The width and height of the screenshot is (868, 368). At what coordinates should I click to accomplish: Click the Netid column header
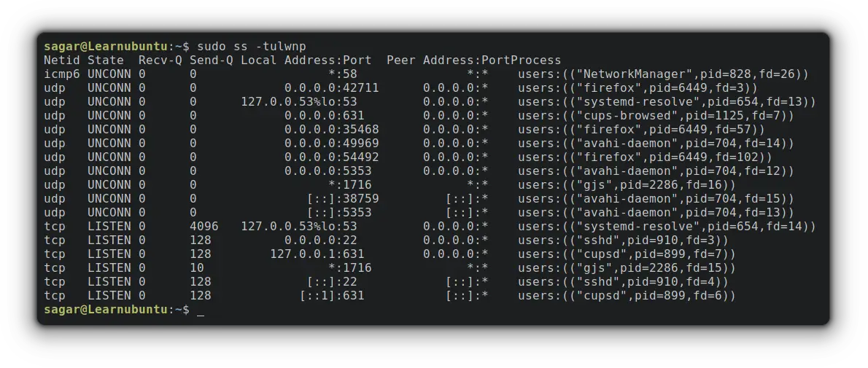click(x=62, y=60)
